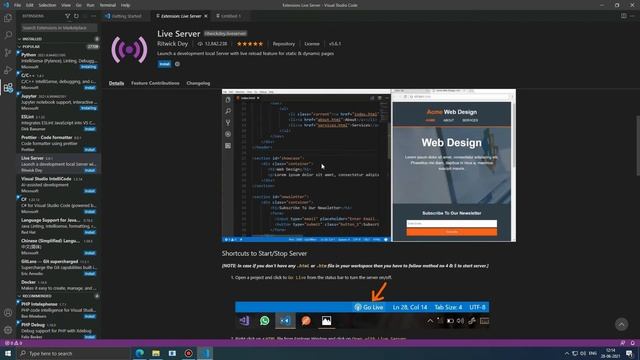Open the License link

(312, 44)
